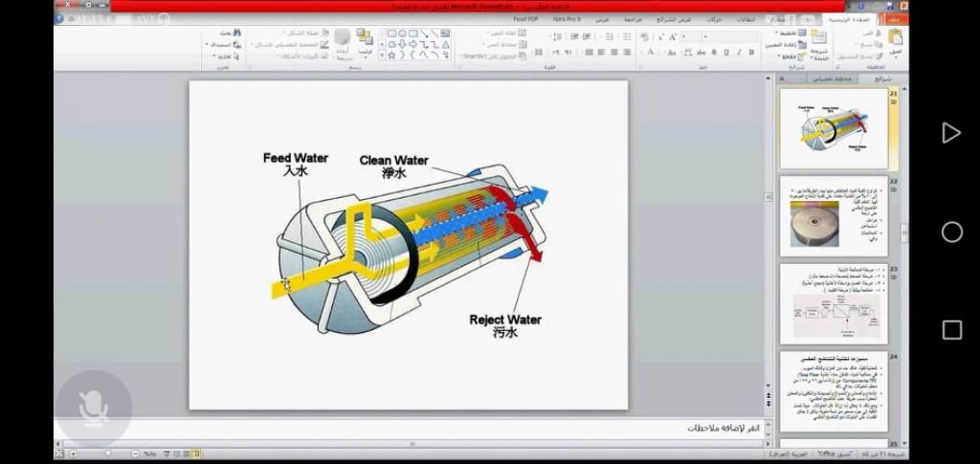Open the Foxit PDF ribbon tab
The width and height of the screenshot is (980, 464).
(x=525, y=19)
